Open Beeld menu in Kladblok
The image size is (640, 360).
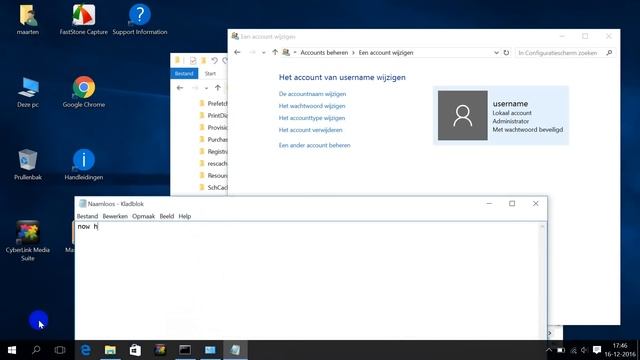tap(167, 216)
